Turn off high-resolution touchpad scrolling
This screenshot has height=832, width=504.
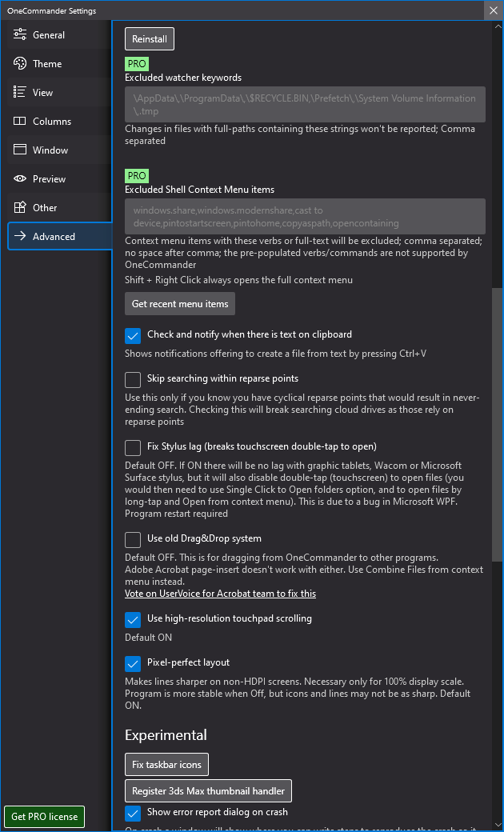click(x=133, y=619)
